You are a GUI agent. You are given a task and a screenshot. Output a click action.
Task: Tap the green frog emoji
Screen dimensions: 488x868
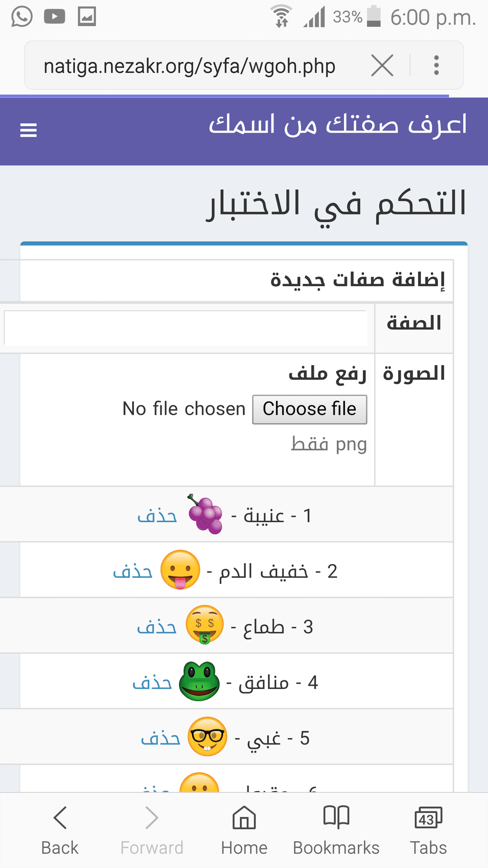(x=199, y=681)
